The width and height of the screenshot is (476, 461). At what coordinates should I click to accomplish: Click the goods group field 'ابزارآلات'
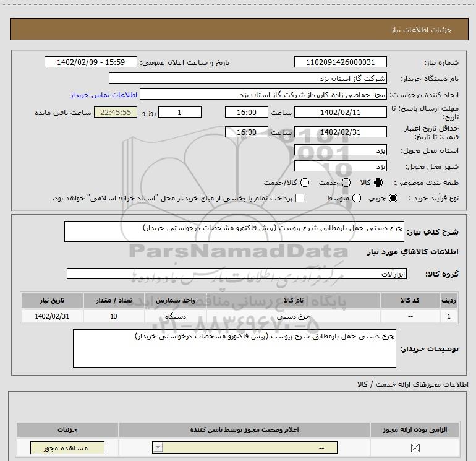point(237,274)
